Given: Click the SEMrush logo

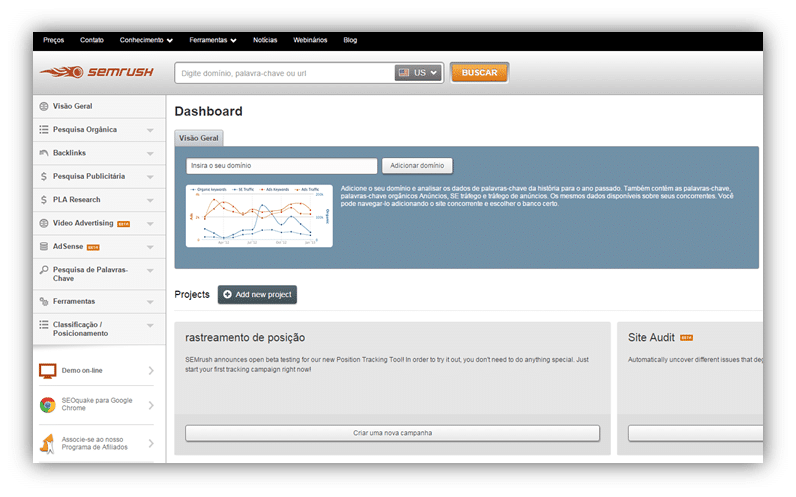Looking at the screenshot, I should coord(96,72).
